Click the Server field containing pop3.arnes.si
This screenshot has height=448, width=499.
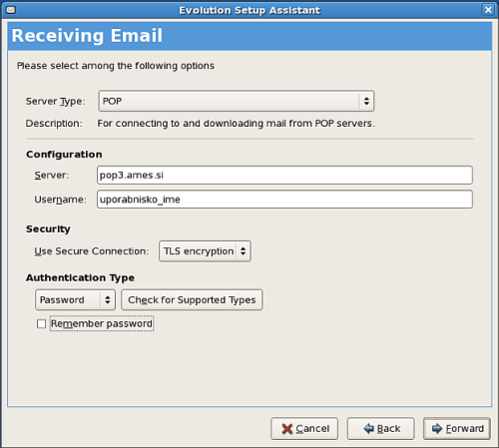pos(284,175)
